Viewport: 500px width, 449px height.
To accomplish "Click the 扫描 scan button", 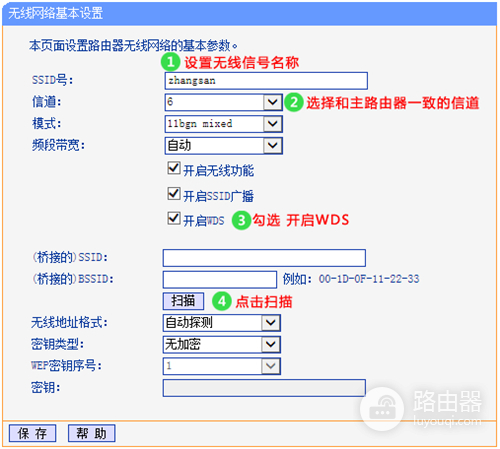I will [x=183, y=301].
